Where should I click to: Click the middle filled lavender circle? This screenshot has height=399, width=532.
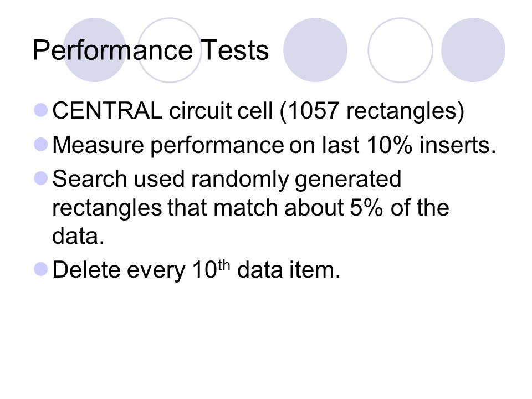click(315, 50)
